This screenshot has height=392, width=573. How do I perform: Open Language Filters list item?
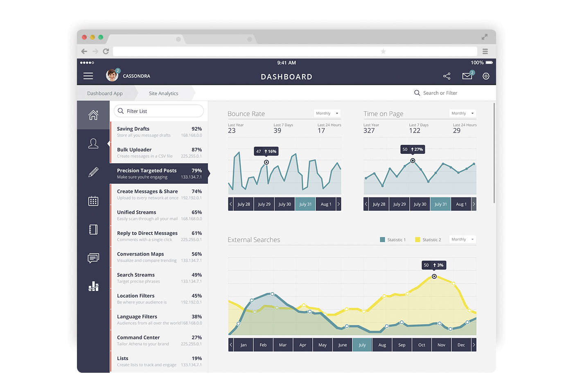159,320
